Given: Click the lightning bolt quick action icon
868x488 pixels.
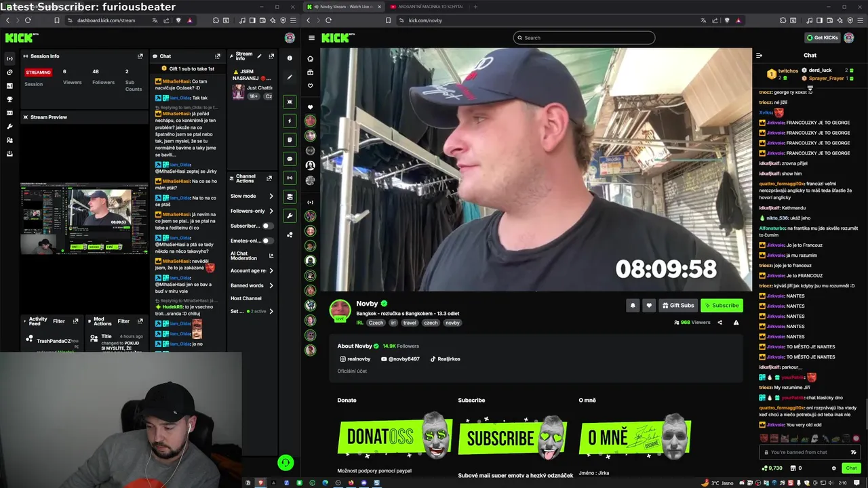Looking at the screenshot, I should [290, 121].
